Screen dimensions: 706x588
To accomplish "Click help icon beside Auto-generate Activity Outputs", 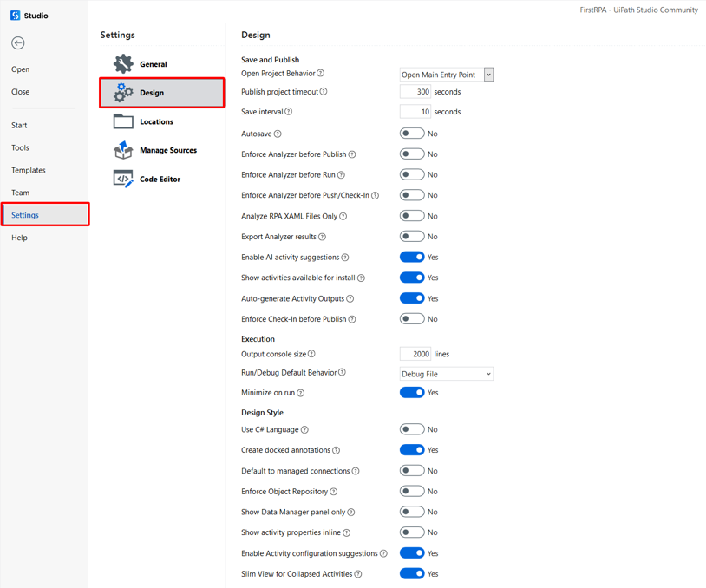I will click(350, 298).
